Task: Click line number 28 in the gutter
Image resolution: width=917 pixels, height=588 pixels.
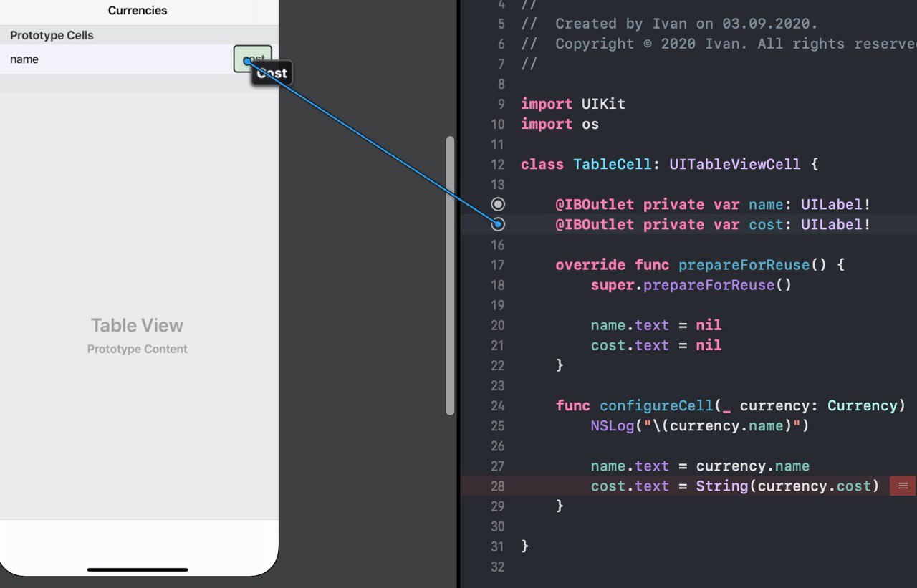Action: click(497, 486)
